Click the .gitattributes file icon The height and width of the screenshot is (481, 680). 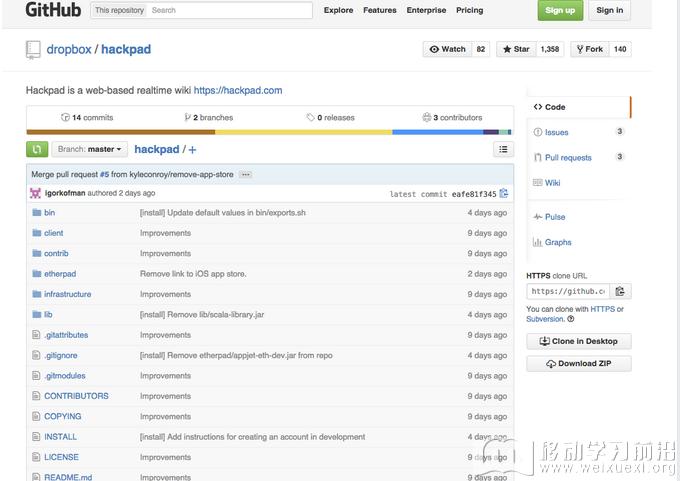36,335
